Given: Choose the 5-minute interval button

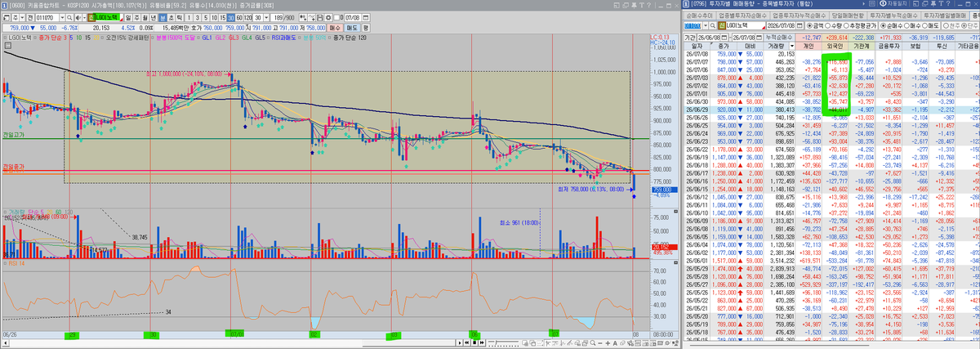Looking at the screenshot, I should click(x=206, y=17).
